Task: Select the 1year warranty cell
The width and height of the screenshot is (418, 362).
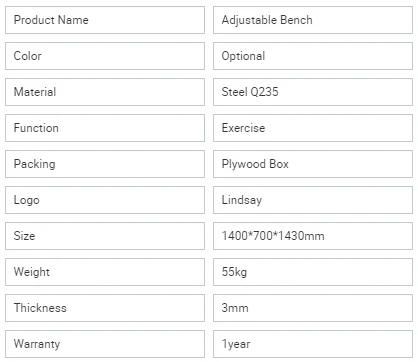Action: coord(313,344)
